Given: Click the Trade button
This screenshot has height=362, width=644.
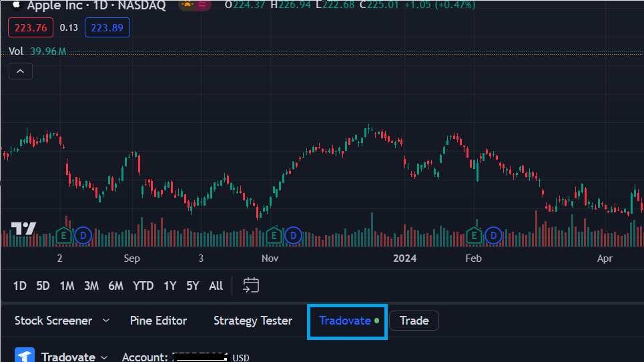Looking at the screenshot, I should pos(414,321).
